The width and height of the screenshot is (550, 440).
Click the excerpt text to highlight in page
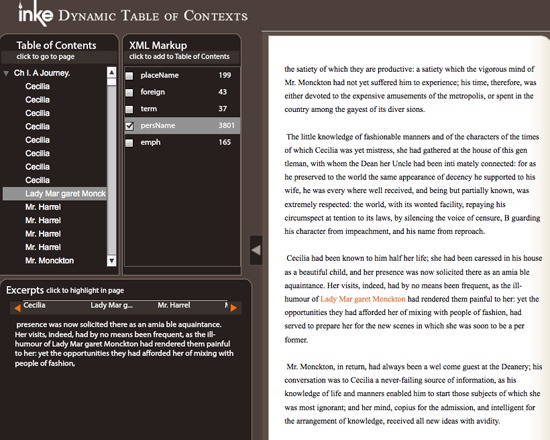(x=124, y=344)
